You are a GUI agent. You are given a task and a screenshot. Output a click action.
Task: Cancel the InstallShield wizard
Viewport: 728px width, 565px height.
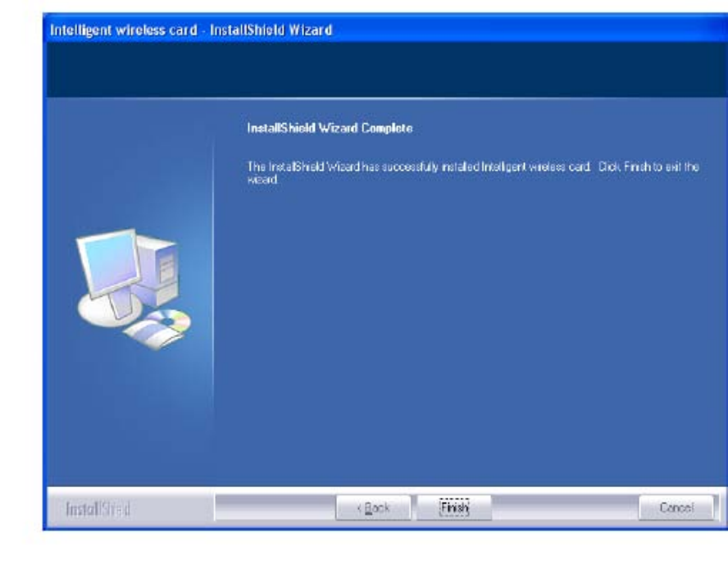(x=676, y=508)
